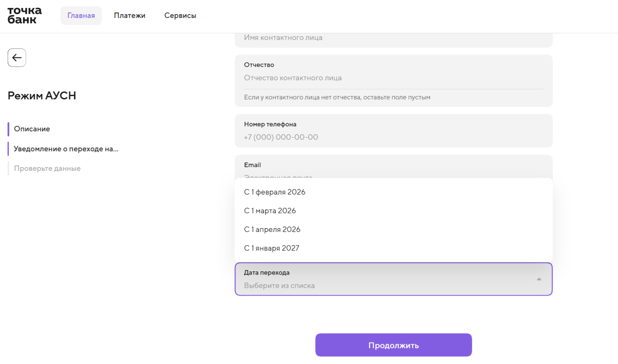618x364 pixels.
Task: Click the Режим АУСН heading
Action: (42, 96)
